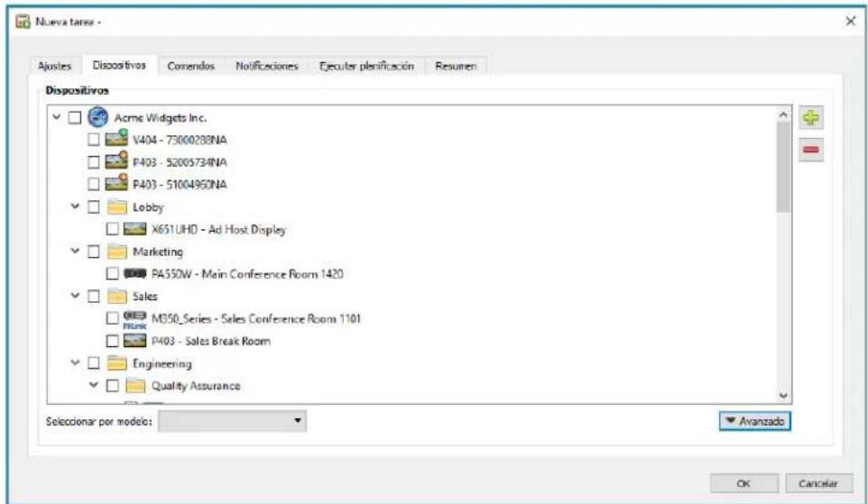Click the text PA550W - Main Conference Room 1420
The height and width of the screenshot is (504, 868).
point(247,274)
